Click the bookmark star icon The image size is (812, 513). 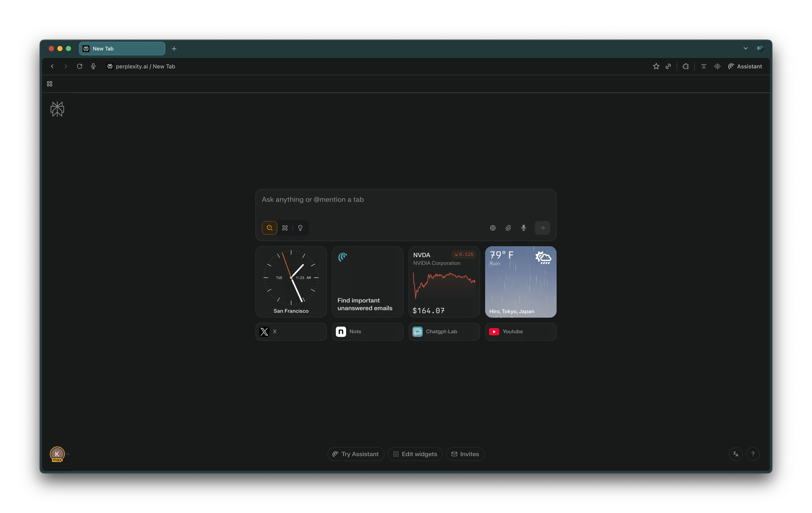pyautogui.click(x=656, y=66)
